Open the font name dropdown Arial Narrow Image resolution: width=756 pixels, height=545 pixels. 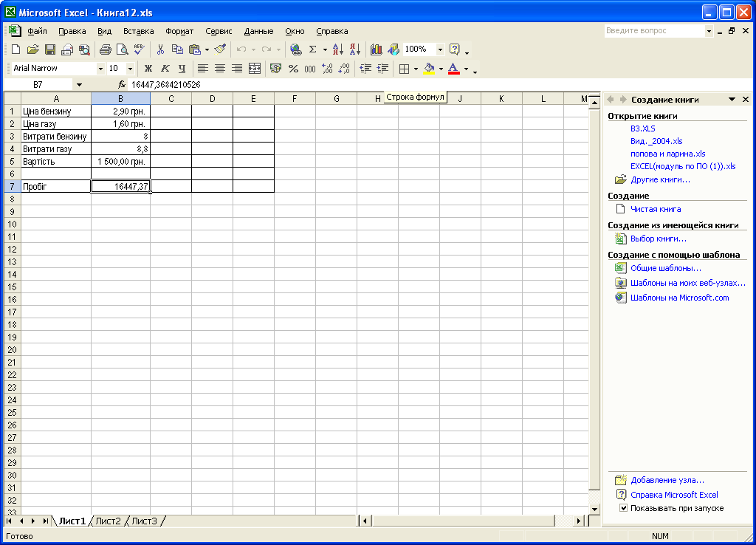pyautogui.click(x=100, y=69)
